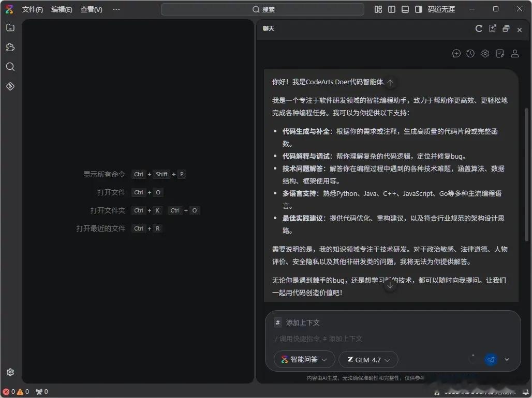This screenshot has width=532, height=398.
Task: Open the Run and Debug sidebar icon
Action: coord(10,86)
